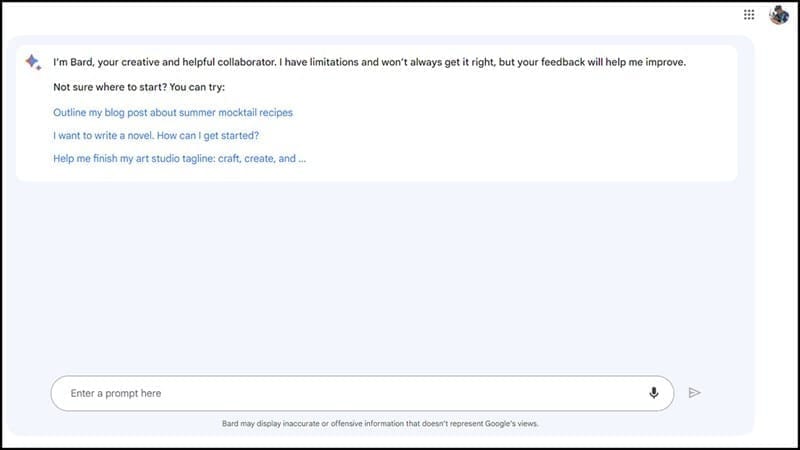Viewport: 800px width, 450px height.
Task: Click the 'I'm Bard, your creative' intro text
Action: [369, 62]
